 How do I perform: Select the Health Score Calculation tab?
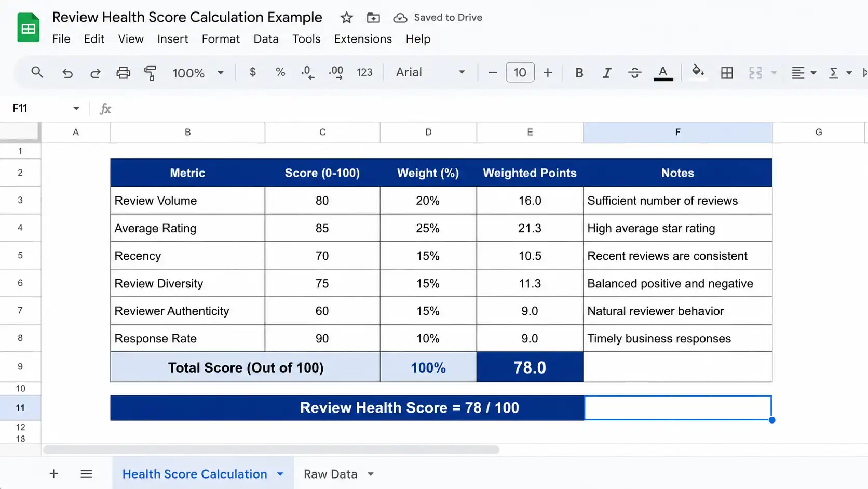(x=195, y=474)
